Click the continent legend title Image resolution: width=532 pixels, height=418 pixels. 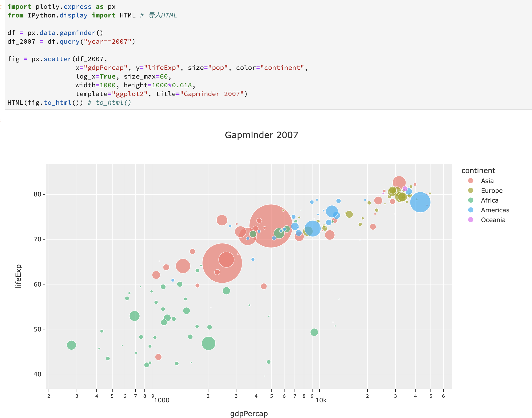[x=478, y=170]
